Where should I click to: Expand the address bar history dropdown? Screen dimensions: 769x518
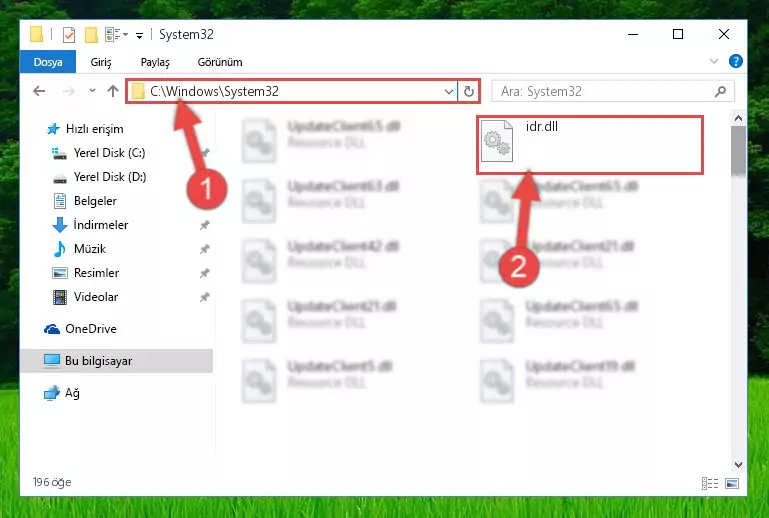(x=448, y=91)
